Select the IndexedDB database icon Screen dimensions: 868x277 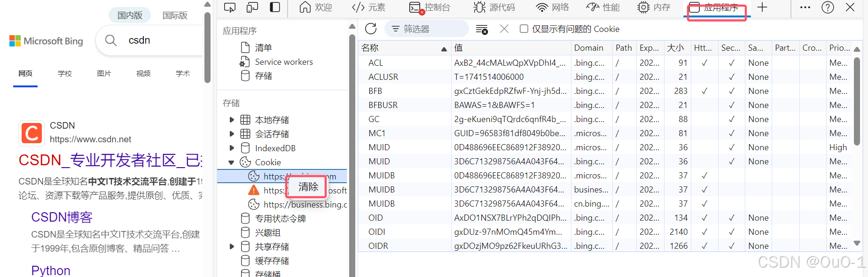click(x=245, y=148)
